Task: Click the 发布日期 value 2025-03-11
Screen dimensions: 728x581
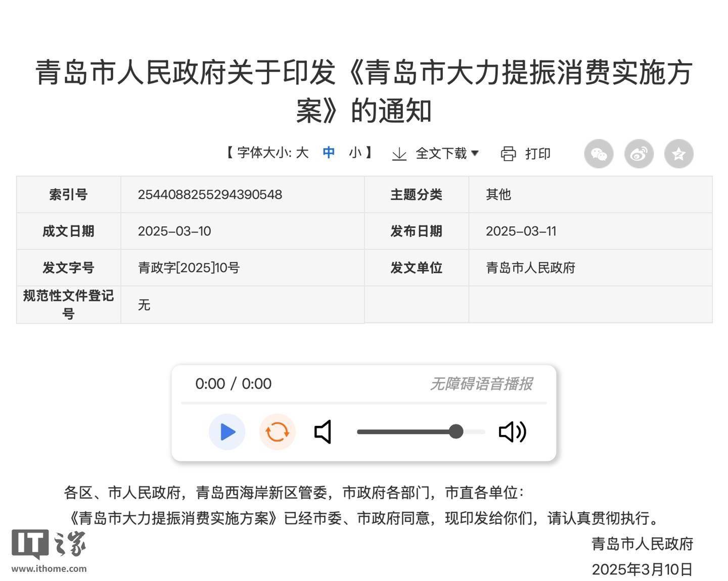Action: pyautogui.click(x=521, y=231)
